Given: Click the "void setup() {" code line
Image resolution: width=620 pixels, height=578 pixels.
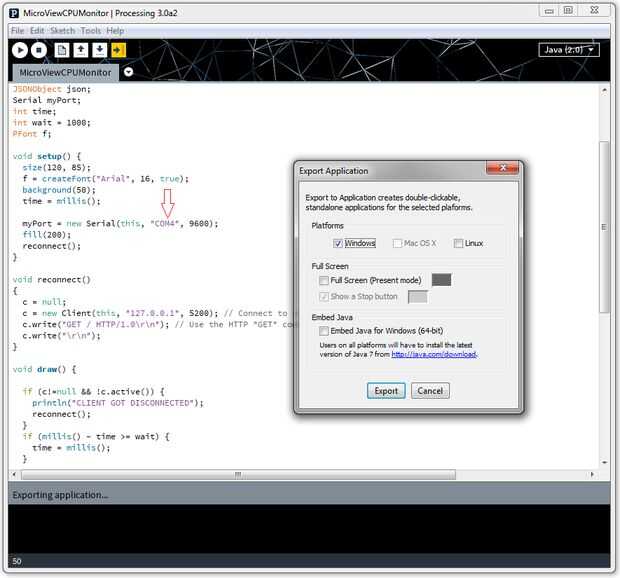Looking at the screenshot, I should point(47,157).
